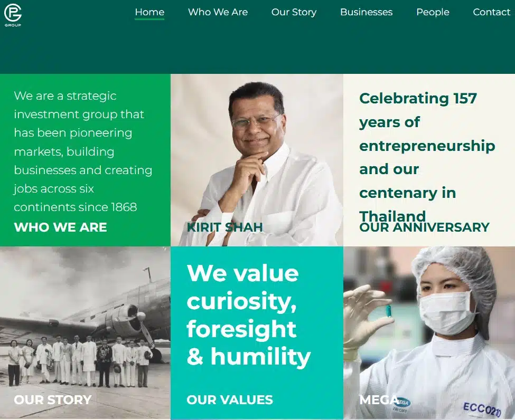Open the KIRIT SHAH label link

[224, 227]
